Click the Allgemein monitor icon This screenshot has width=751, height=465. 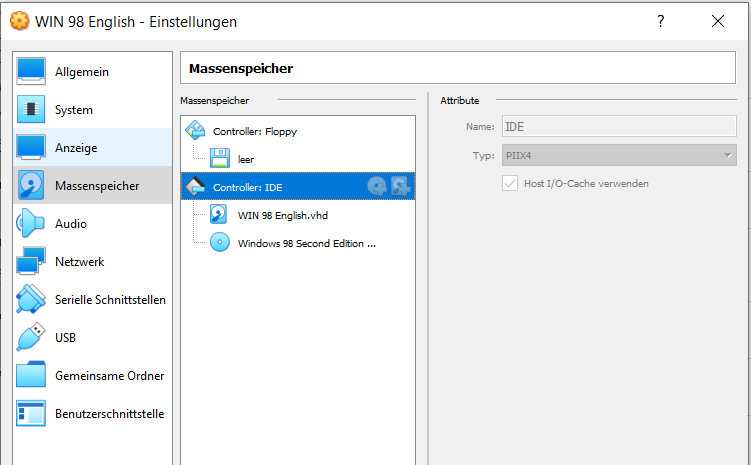pos(31,71)
